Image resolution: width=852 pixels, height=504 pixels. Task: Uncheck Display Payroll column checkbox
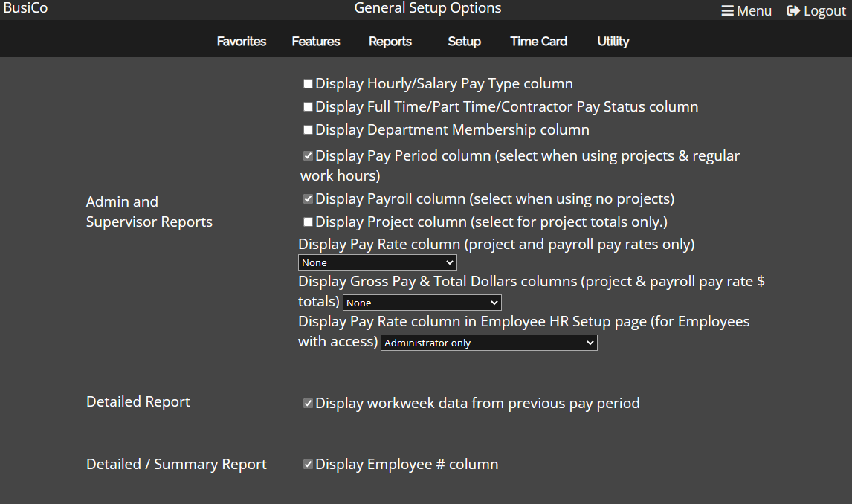(308, 198)
